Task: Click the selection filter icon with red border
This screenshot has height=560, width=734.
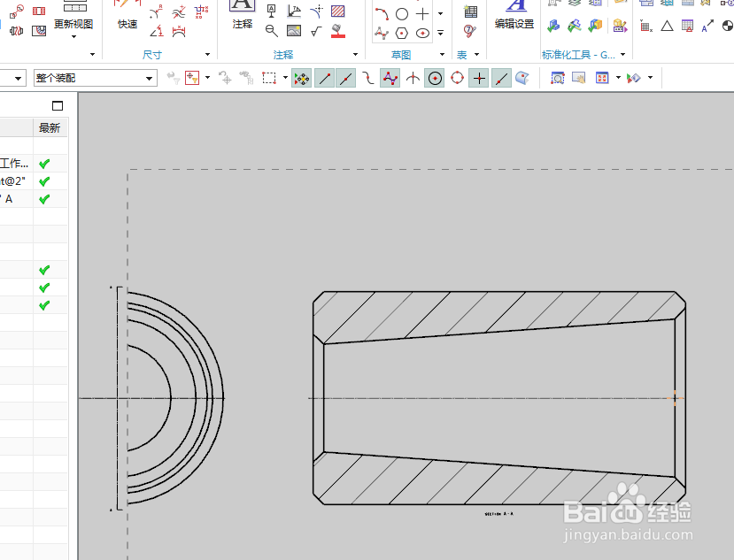Action: coord(192,78)
